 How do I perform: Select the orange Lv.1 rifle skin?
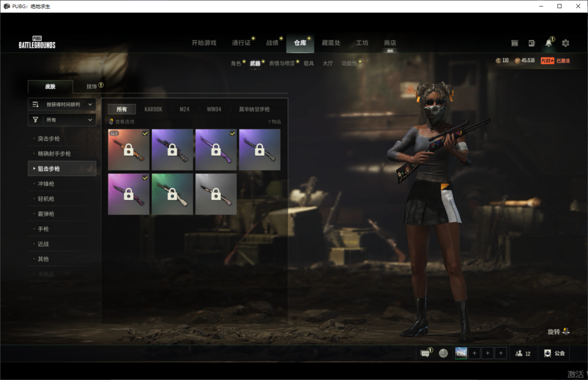click(x=128, y=150)
